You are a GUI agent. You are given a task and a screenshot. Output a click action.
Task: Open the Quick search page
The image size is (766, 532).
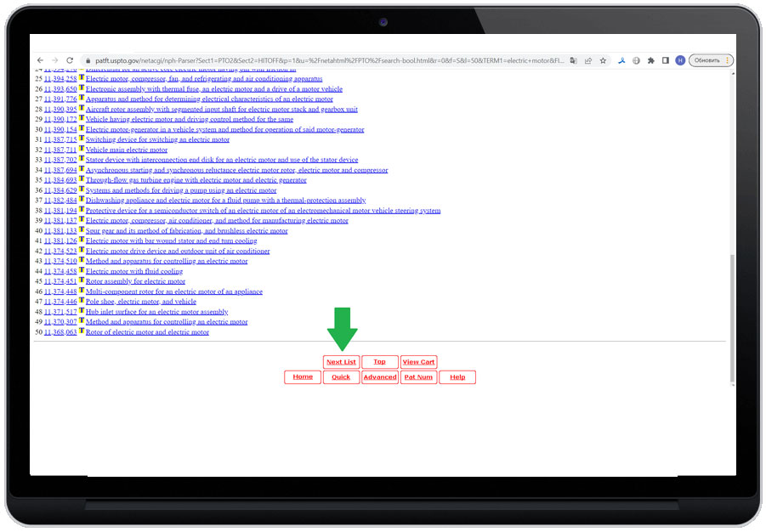point(341,377)
